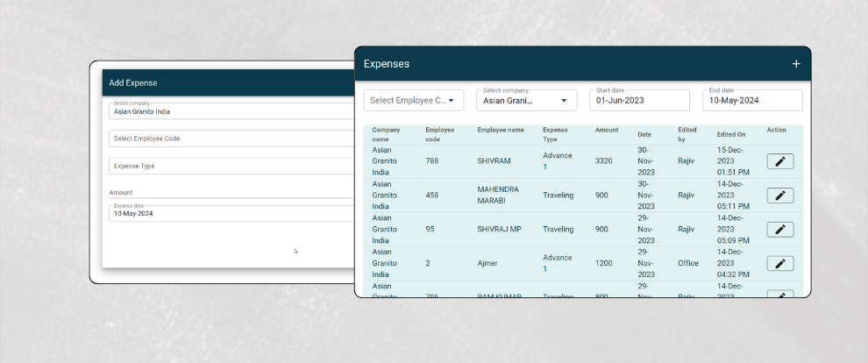Viewport: 868px width, 363px height.
Task: Click the plus icon in Expenses header
Action: click(x=796, y=64)
